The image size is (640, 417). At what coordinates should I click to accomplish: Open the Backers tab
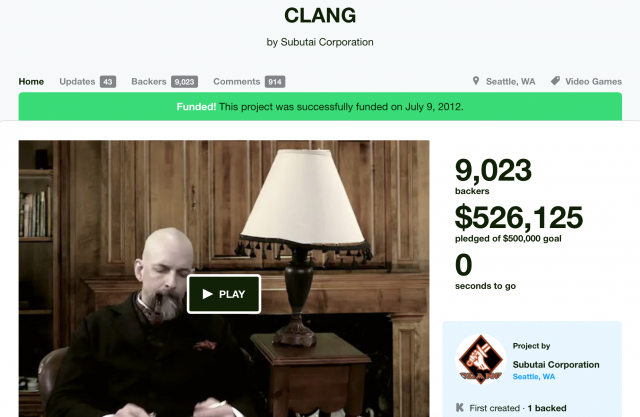(149, 82)
